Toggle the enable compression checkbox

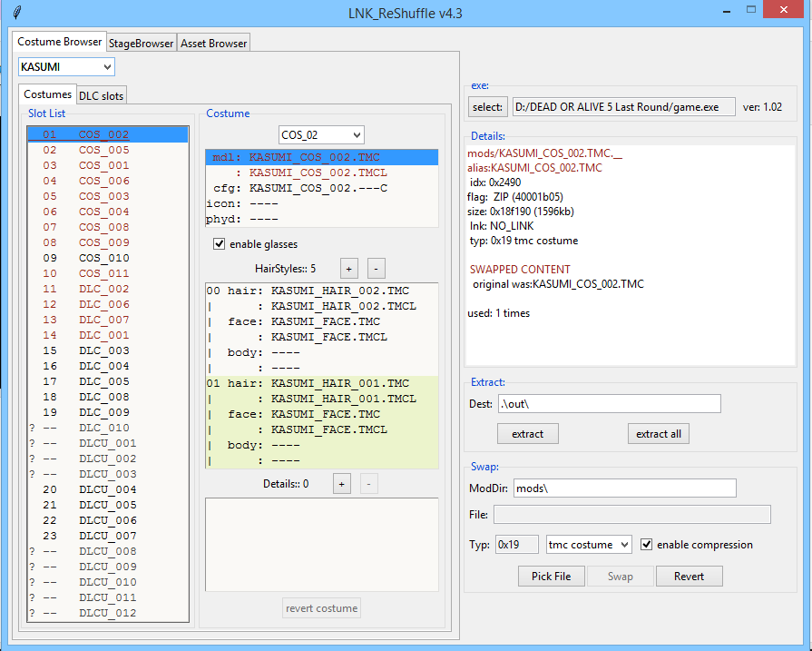click(x=647, y=545)
